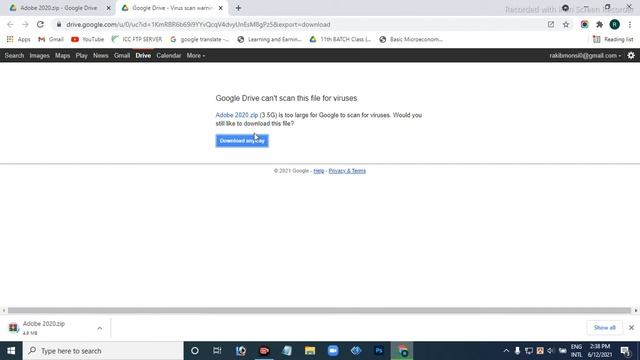Image resolution: width=640 pixels, height=360 pixels.
Task: Select Drive in Google bar
Action: [x=143, y=56]
